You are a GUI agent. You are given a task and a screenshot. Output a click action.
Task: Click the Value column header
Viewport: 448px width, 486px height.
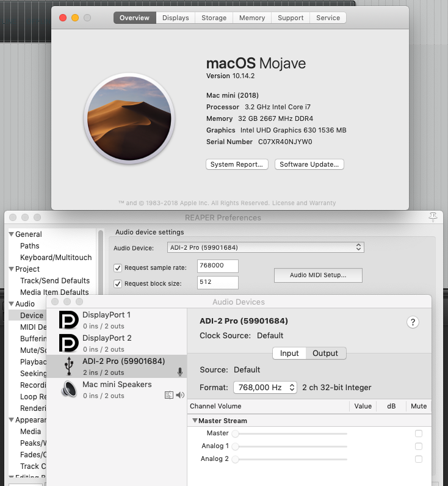point(363,406)
